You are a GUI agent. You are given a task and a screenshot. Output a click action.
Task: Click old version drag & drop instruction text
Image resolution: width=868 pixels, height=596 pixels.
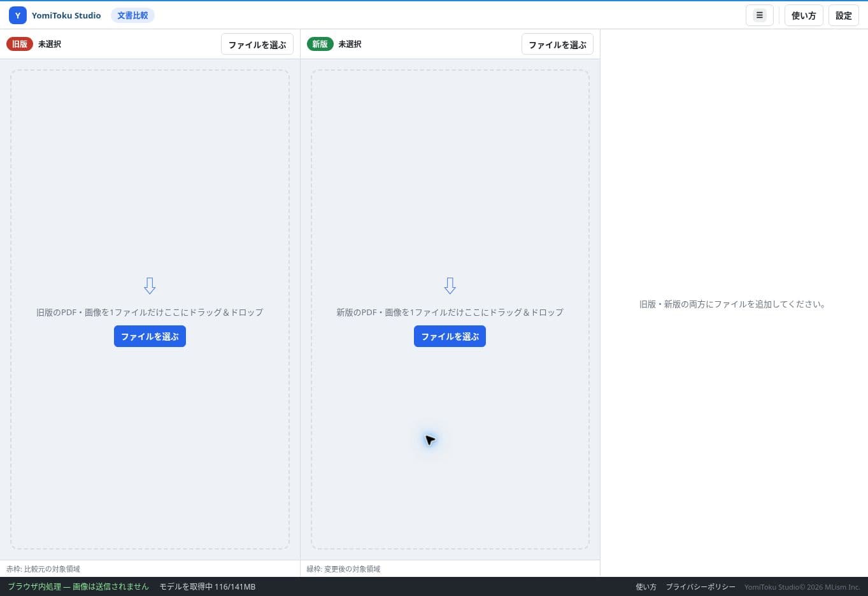pos(150,313)
